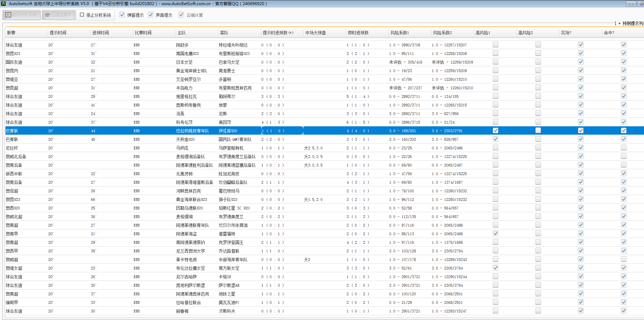Click the Autobetsoft logo in title bar
The image size is (644, 320).
(x=3, y=4)
